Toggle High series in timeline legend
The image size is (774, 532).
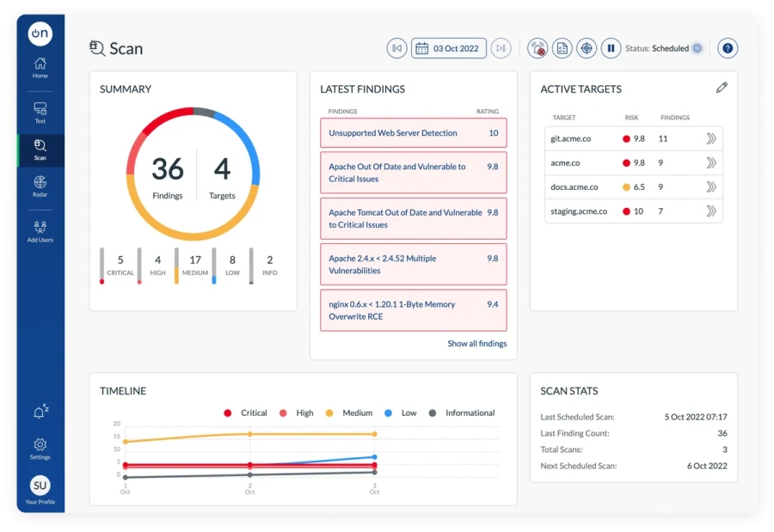296,413
